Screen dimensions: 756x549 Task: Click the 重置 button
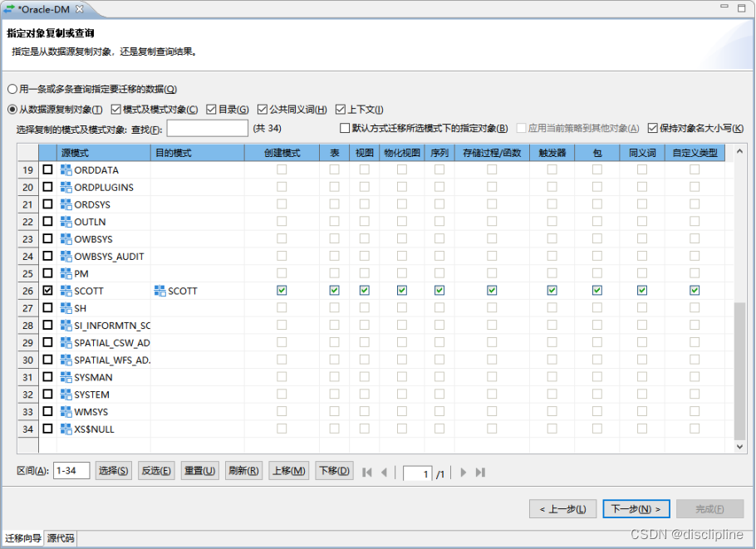pyautogui.click(x=199, y=470)
